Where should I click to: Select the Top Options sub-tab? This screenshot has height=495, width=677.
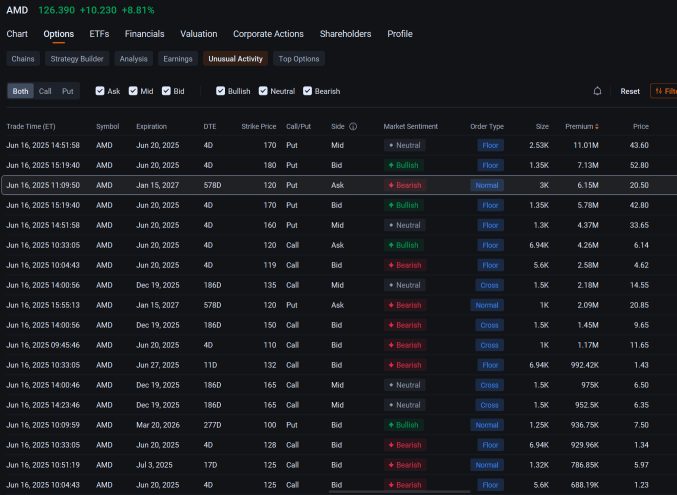(x=299, y=59)
